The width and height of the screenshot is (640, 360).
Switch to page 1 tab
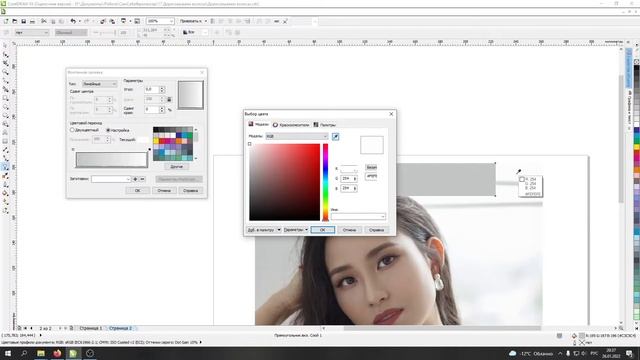90,328
